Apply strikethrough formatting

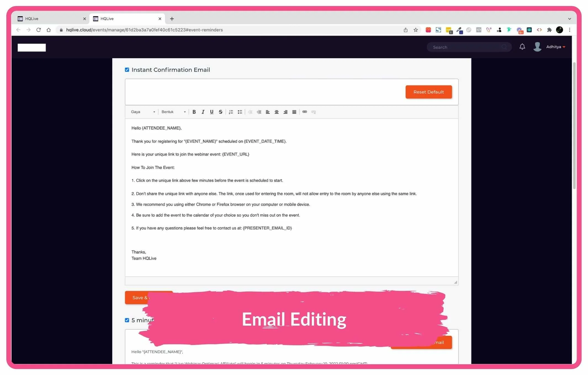tap(220, 112)
